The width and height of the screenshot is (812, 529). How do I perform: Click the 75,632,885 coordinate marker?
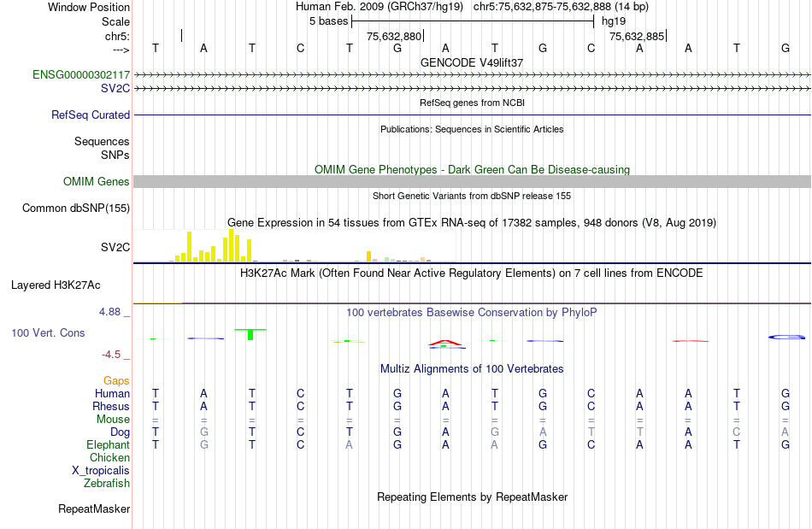(x=637, y=36)
